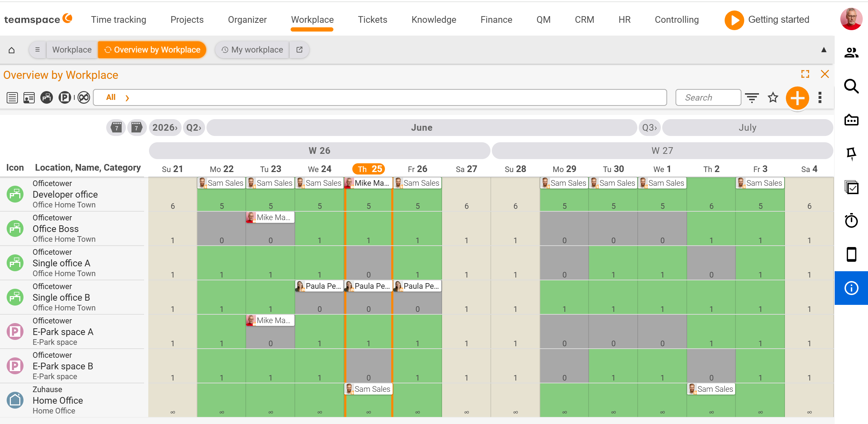Open the My workplace recent tab
This screenshot has width=868, height=424.
[252, 50]
